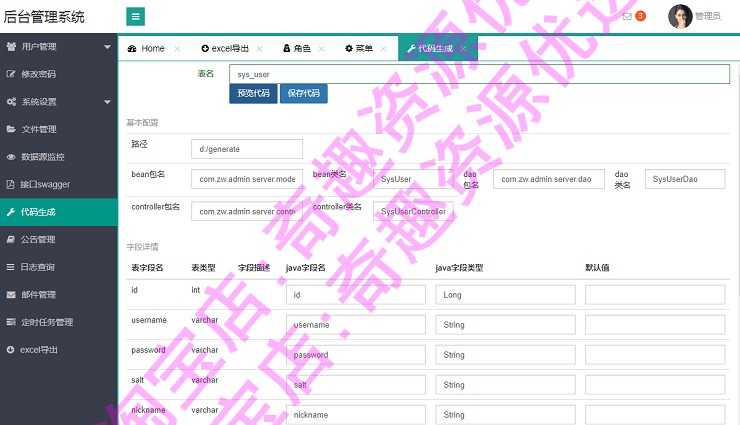Click 默认值 field for username row
Viewport: 740px width, 425px height.
(655, 325)
